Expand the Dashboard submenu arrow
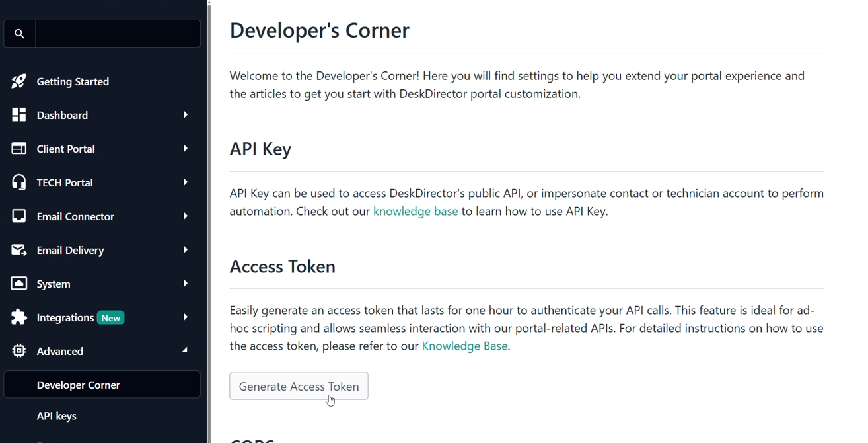Image resolution: width=868 pixels, height=443 pixels. click(186, 115)
